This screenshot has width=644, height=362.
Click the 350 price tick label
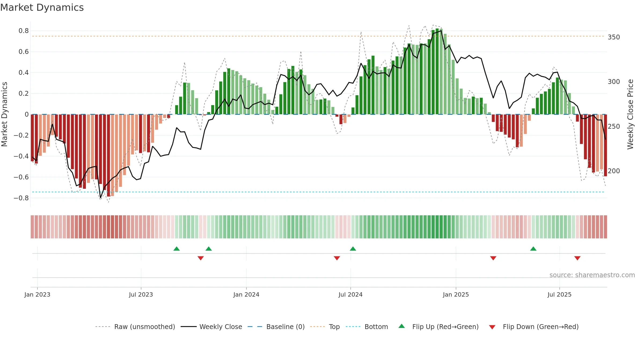(614, 37)
